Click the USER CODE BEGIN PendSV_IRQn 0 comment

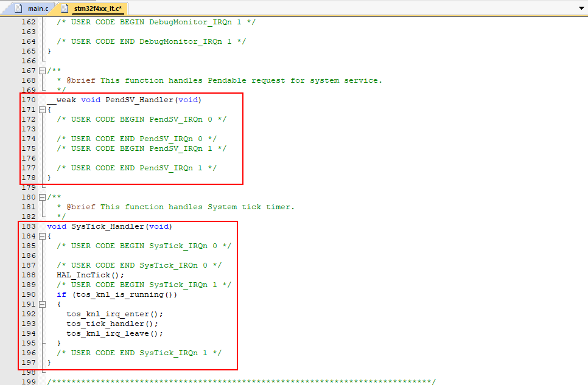[x=142, y=119]
